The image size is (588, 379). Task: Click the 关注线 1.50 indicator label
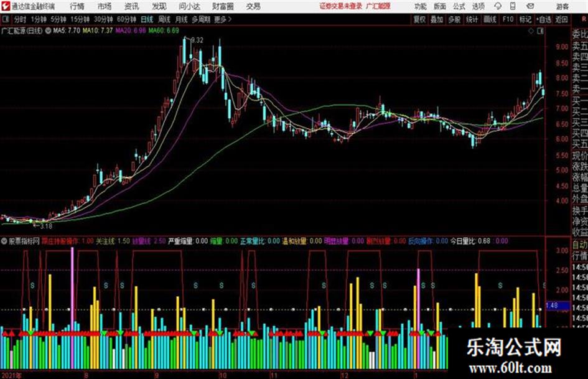pos(113,241)
